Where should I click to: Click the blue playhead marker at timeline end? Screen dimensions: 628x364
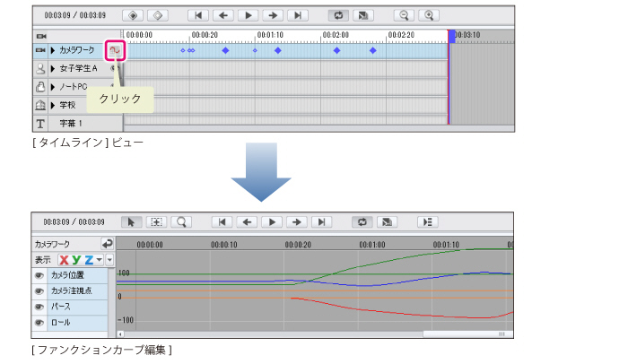[451, 36]
